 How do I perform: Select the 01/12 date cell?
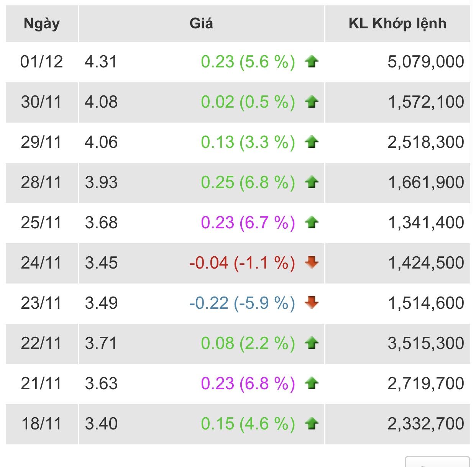point(42,62)
